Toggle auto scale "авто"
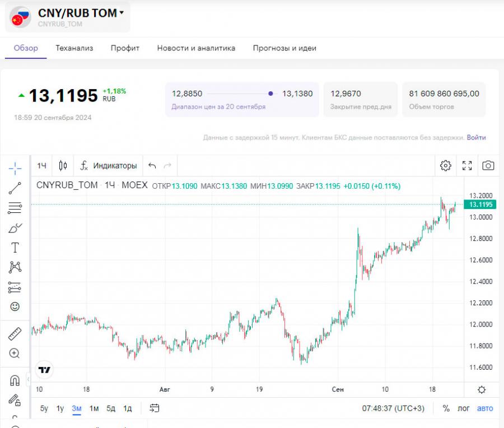This screenshot has height=428, width=504. tap(484, 408)
